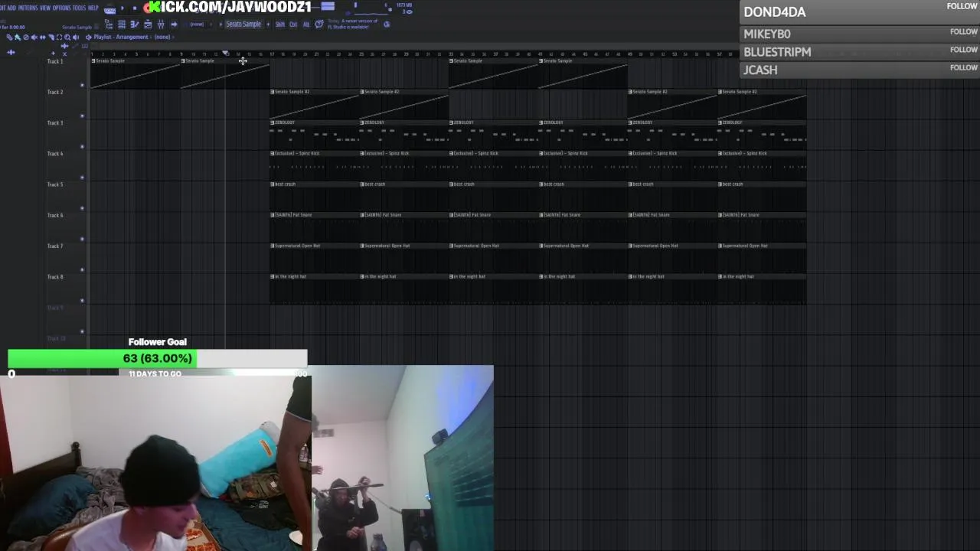The height and width of the screenshot is (551, 980).
Task: Click the tree-structure browser view icon
Action: 109,24
